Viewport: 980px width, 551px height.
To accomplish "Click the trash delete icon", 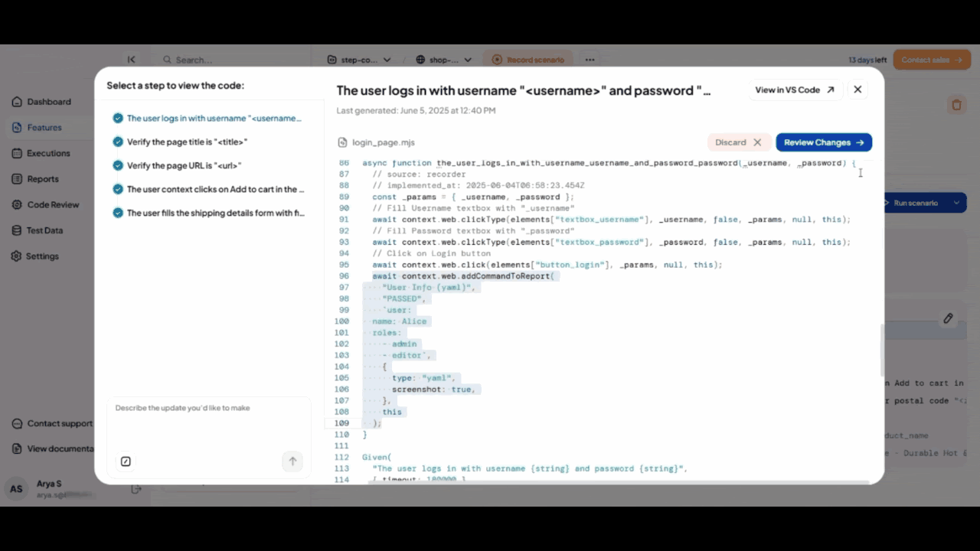I will click(x=956, y=105).
